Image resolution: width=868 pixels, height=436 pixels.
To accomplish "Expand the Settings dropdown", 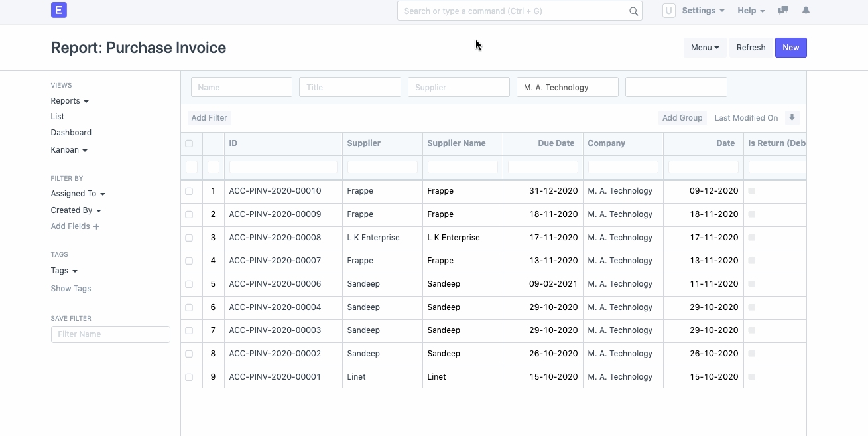I will (x=703, y=11).
